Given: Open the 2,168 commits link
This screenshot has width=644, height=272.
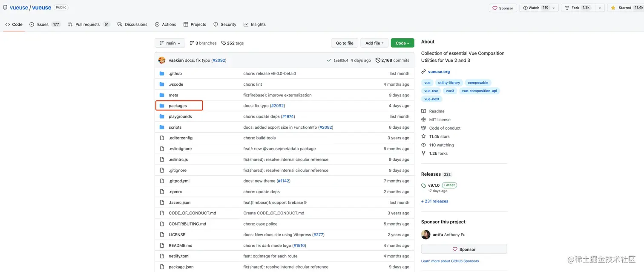Looking at the screenshot, I should point(392,61).
